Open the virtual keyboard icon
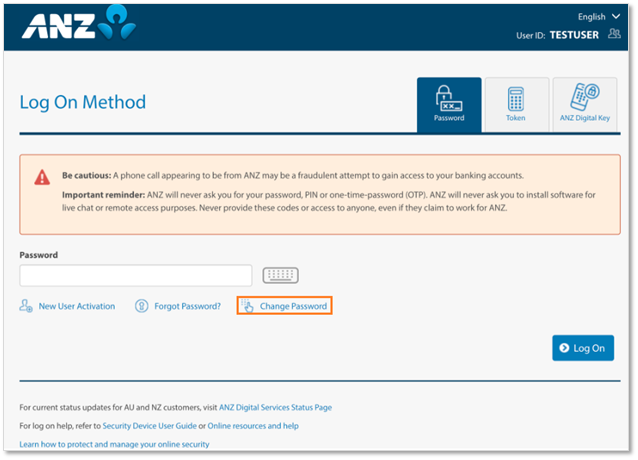638x460 pixels. [281, 276]
